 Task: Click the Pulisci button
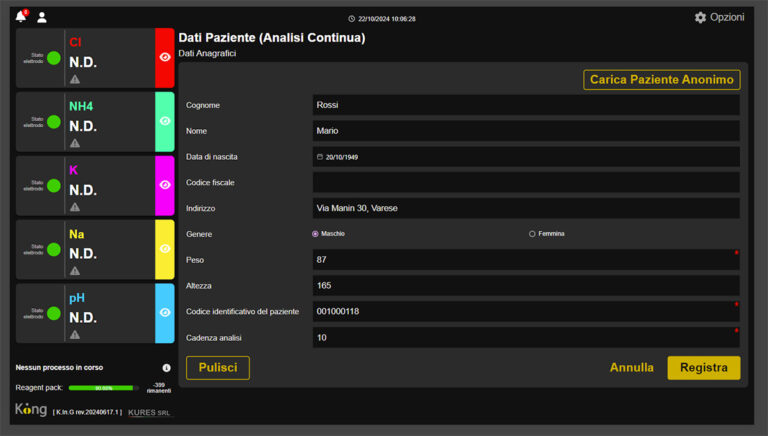click(218, 368)
